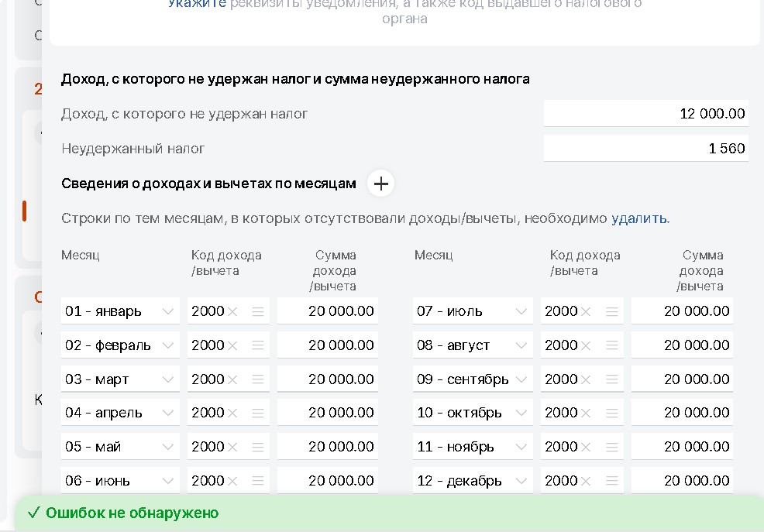764x532 pixels.
Task: Expand the 01 - январь month dropdown
Action: pos(120,311)
